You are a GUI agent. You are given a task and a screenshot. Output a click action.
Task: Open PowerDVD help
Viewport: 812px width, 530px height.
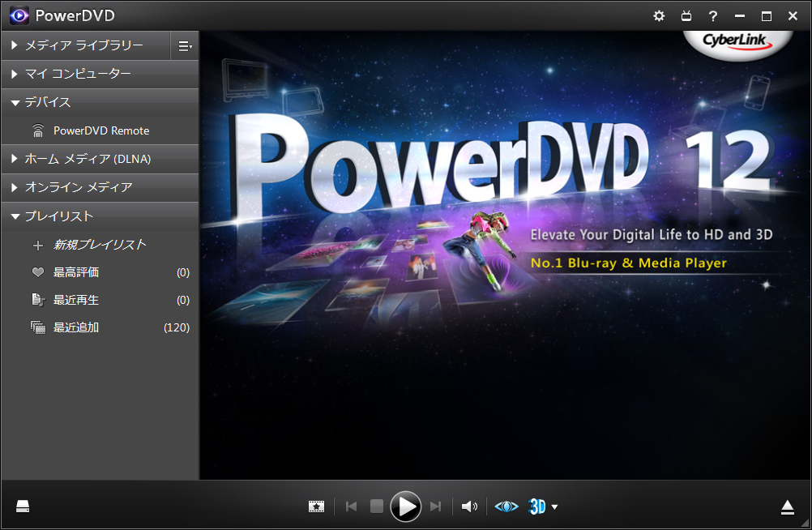[712, 15]
